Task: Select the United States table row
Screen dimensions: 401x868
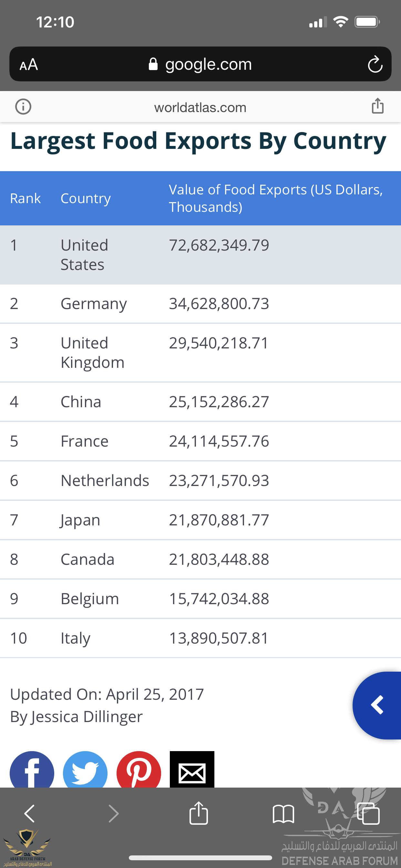Action: (x=200, y=255)
